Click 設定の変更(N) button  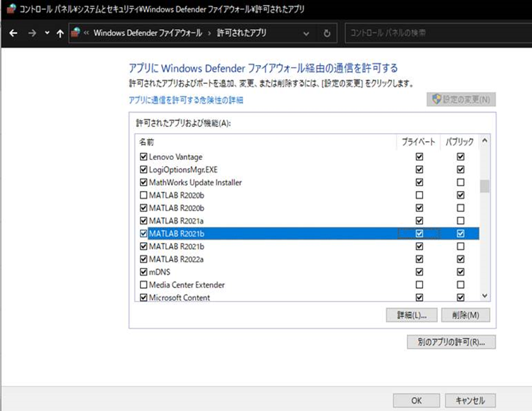point(461,100)
